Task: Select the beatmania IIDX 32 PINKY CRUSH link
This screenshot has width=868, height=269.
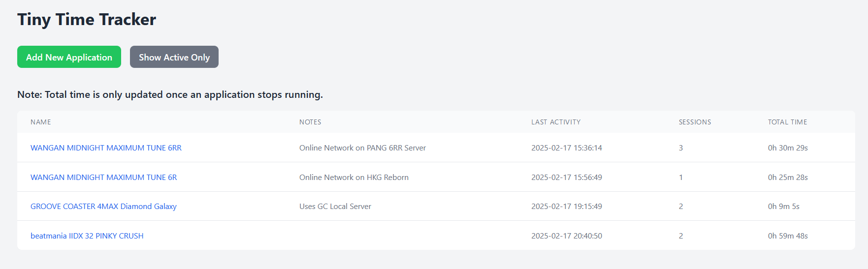Action: [x=87, y=236]
